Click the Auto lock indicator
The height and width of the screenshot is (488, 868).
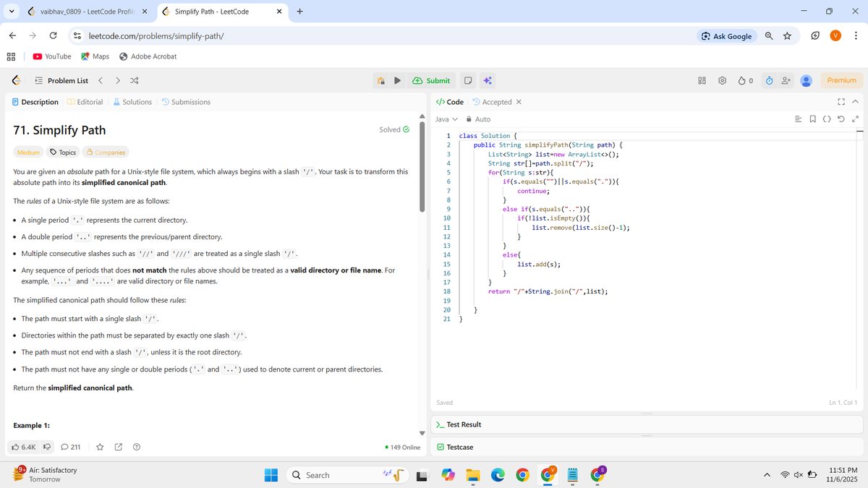478,119
